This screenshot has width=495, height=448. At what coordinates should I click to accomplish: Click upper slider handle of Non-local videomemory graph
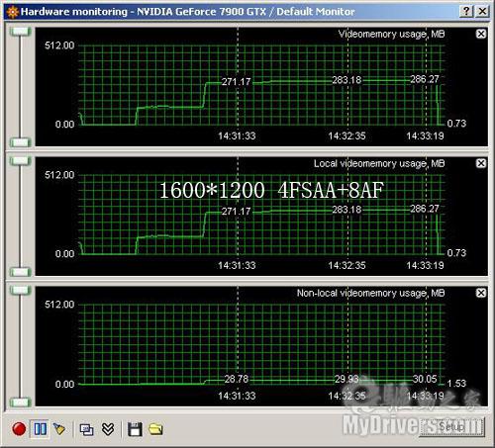tap(21, 291)
